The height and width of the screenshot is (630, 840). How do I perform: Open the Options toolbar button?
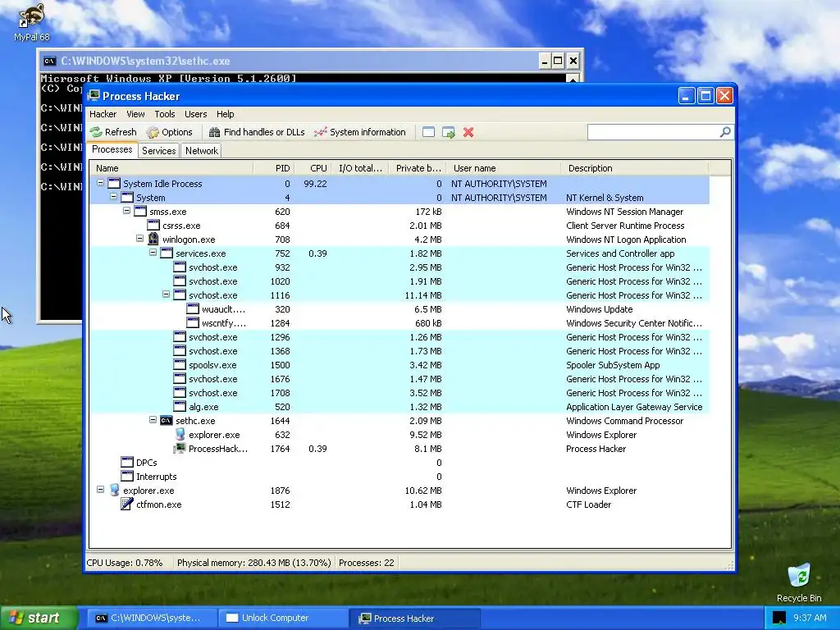(x=170, y=132)
